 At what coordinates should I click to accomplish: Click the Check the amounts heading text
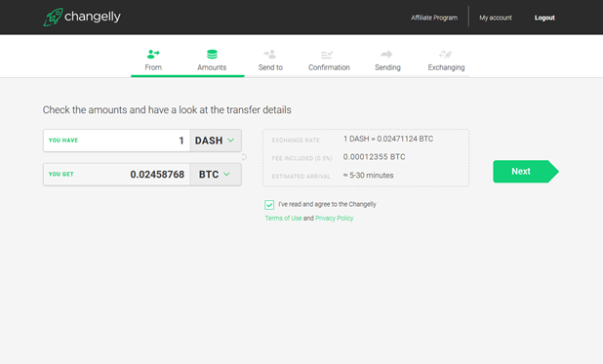point(167,110)
